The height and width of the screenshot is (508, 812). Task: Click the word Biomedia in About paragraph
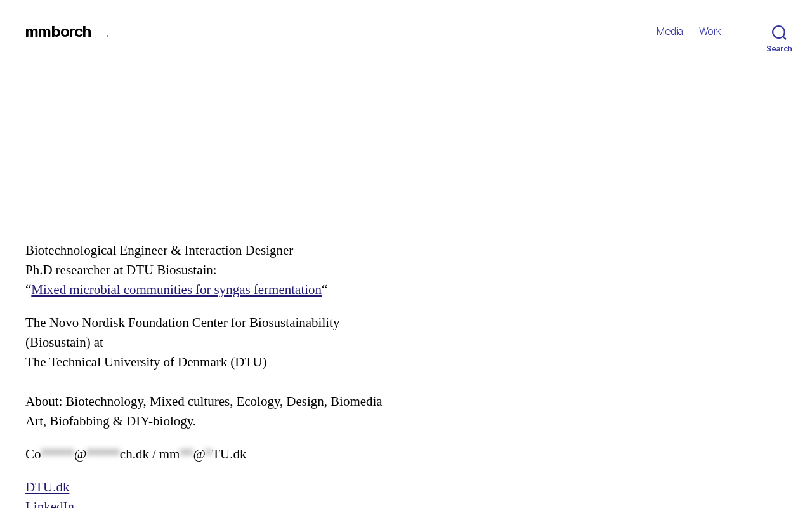pos(356,402)
